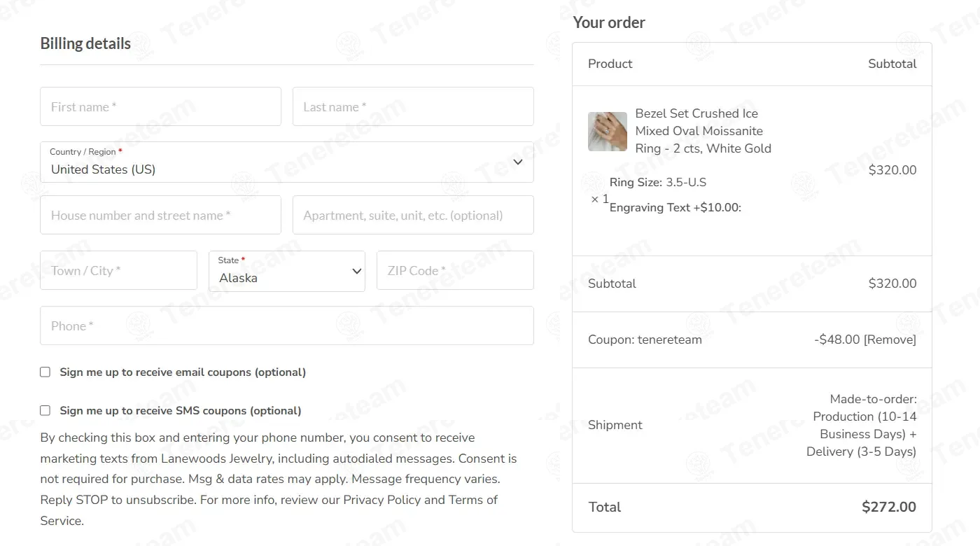Click the Town / City field
The width and height of the screenshot is (980, 546).
coord(118,270)
